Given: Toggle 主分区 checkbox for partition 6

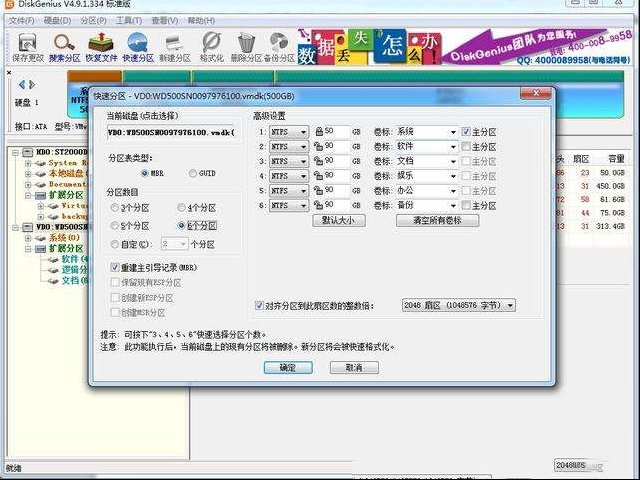Looking at the screenshot, I should point(466,205).
